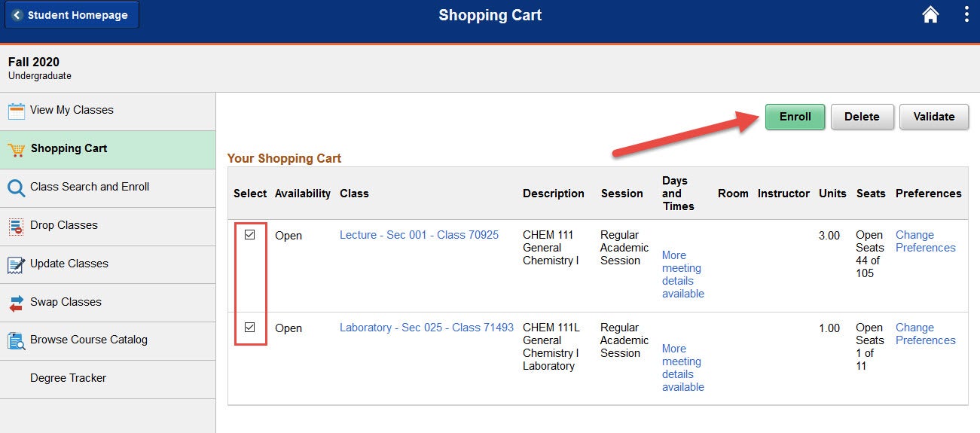Click the Shopping Cart icon in sidebar

(x=17, y=149)
